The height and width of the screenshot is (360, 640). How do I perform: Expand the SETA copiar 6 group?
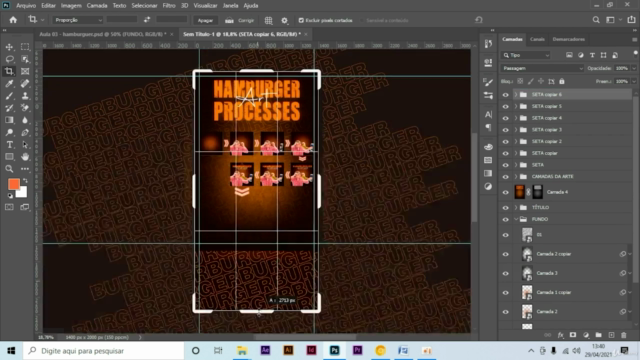516,95
